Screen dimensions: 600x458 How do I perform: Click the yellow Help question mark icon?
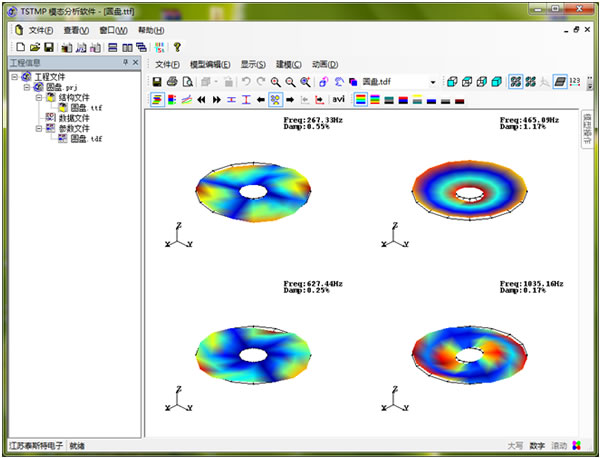(177, 46)
